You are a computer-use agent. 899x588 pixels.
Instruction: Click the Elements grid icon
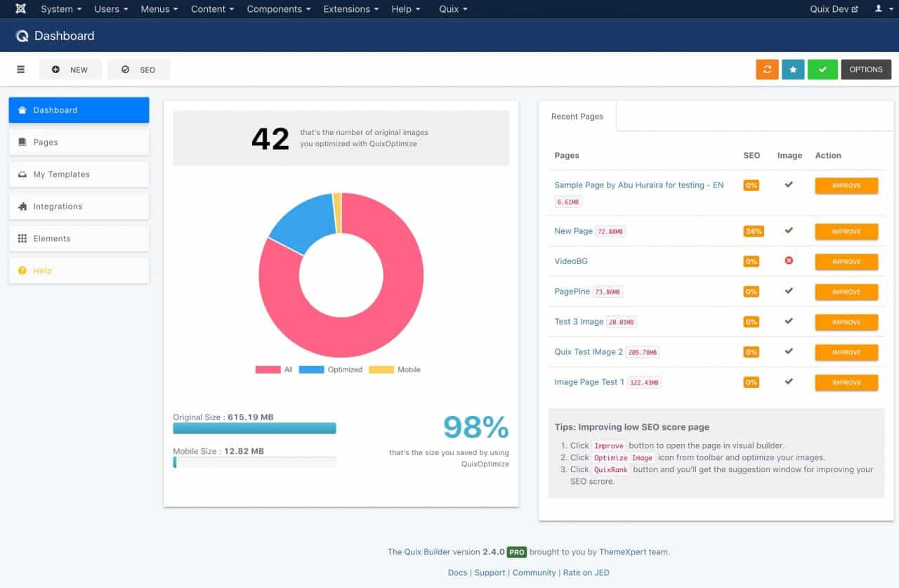[x=22, y=238]
